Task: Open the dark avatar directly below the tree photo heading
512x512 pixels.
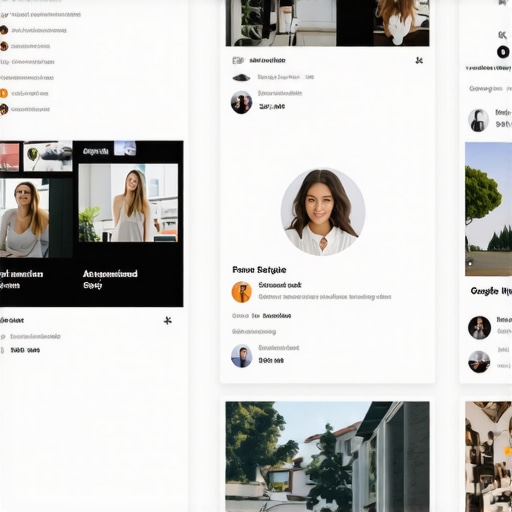Action: pos(479,328)
